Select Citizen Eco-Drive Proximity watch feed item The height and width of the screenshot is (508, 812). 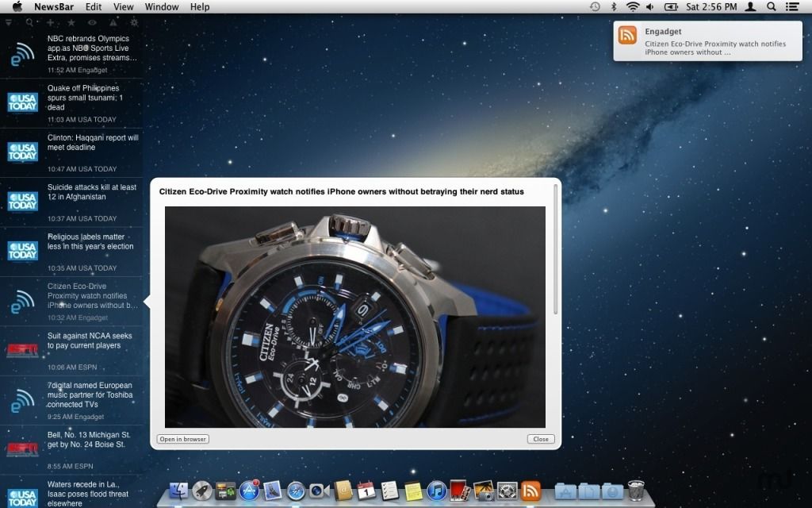(71, 301)
